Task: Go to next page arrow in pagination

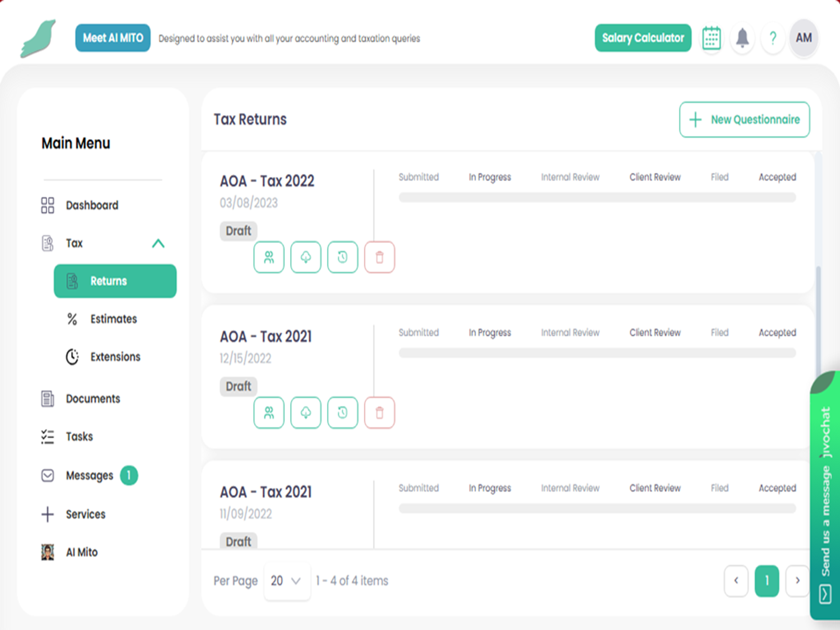Action: [x=798, y=580]
